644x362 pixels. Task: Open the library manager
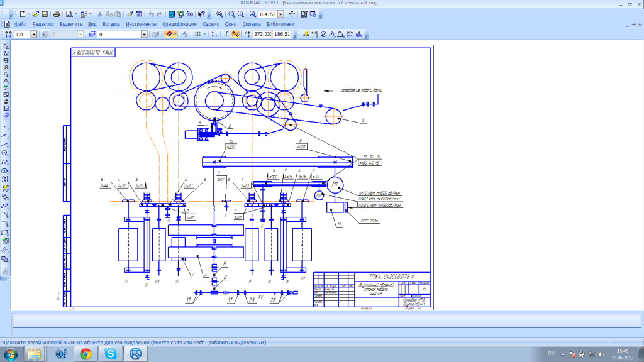172,14
